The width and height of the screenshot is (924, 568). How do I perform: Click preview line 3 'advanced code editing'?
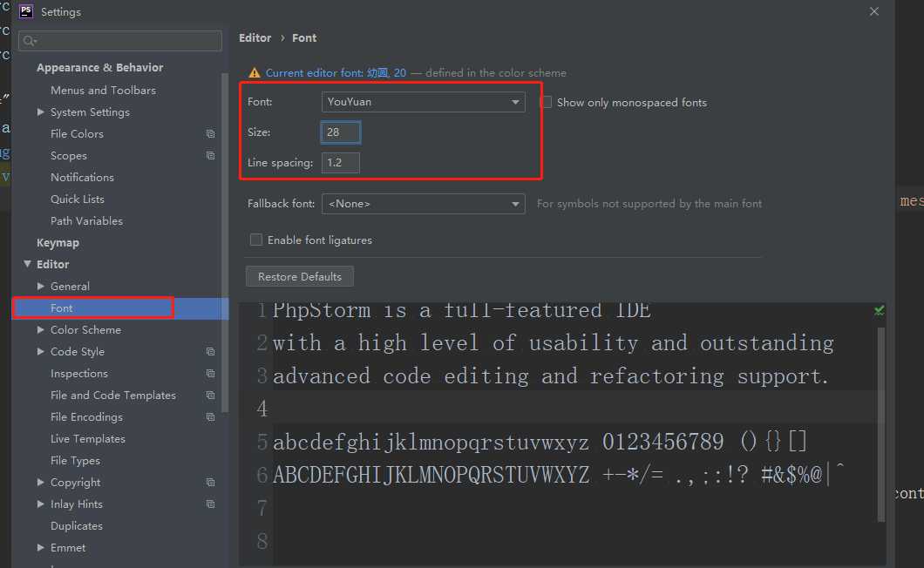[x=401, y=376]
